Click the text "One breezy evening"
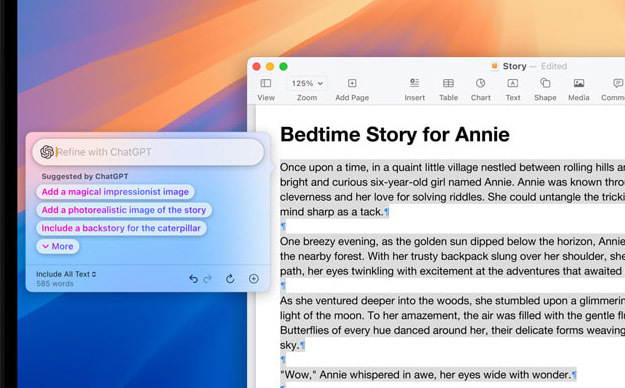 point(329,242)
